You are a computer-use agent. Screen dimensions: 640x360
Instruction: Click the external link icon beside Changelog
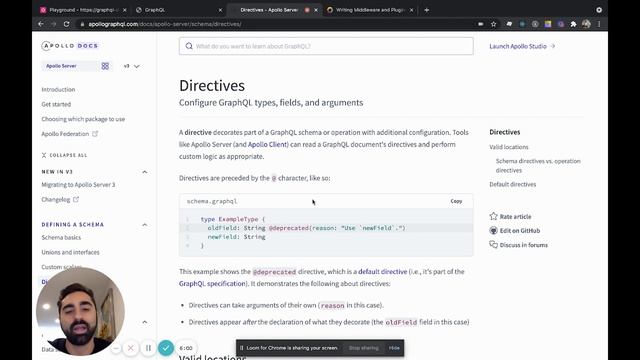(76, 199)
